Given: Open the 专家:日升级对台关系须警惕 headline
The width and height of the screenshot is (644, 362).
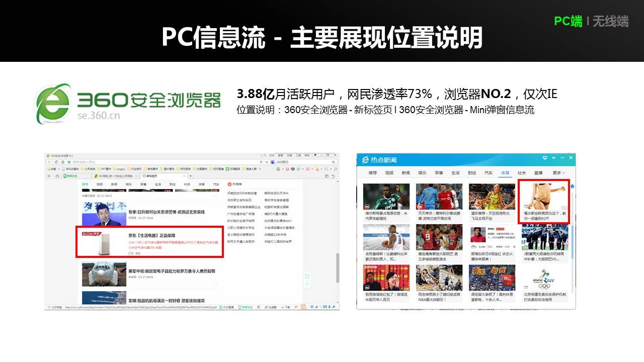Looking at the screenshot, I should tap(166, 212).
